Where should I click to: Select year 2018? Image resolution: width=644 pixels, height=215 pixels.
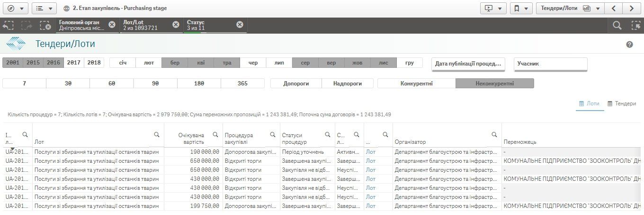click(x=94, y=63)
